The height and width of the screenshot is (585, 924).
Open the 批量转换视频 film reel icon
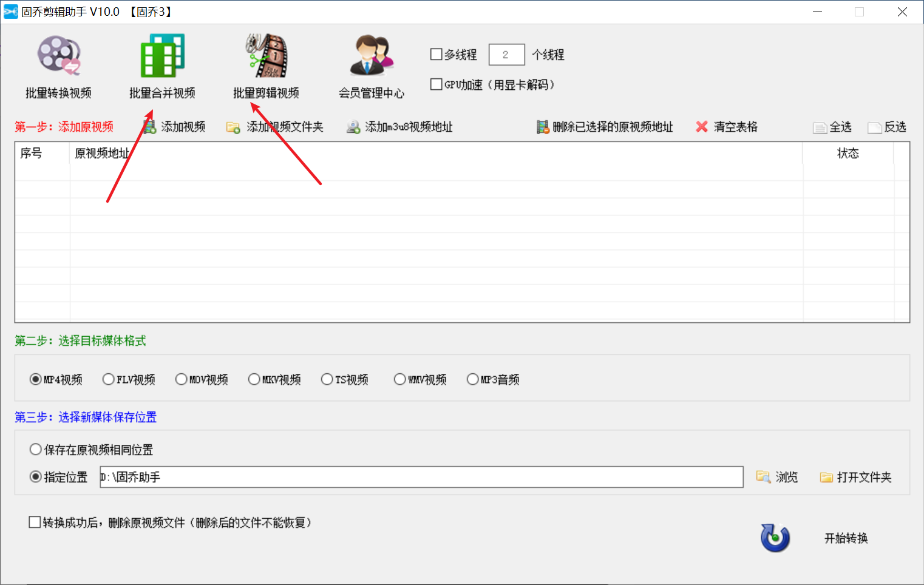tap(59, 55)
